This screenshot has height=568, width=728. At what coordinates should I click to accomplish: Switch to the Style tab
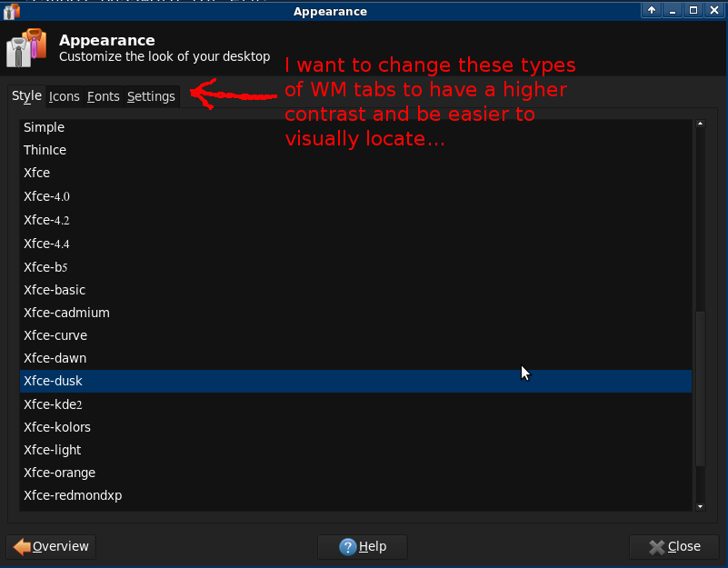tap(26, 96)
